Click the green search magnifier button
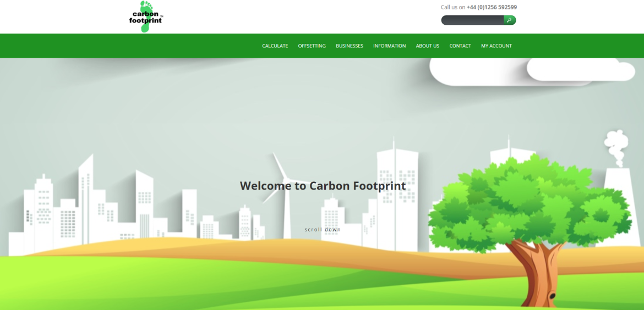The image size is (644, 310). pyautogui.click(x=510, y=20)
